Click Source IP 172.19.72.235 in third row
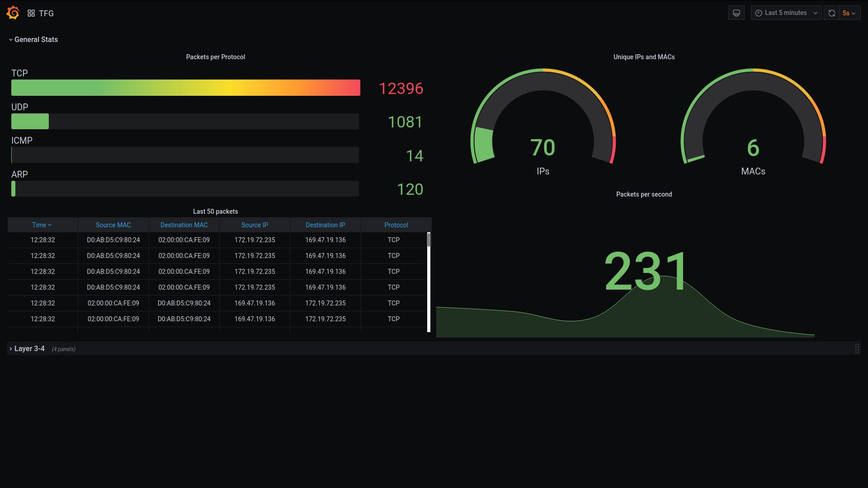The height and width of the screenshot is (488, 868). point(255,272)
